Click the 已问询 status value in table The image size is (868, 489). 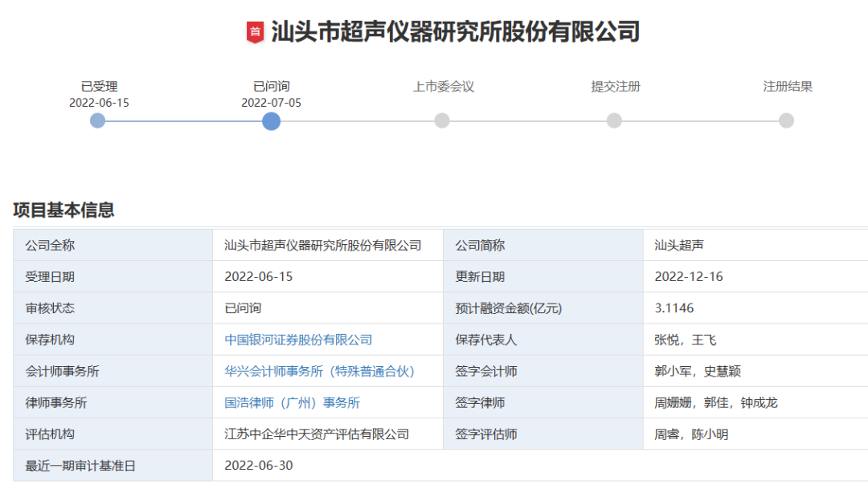click(243, 308)
